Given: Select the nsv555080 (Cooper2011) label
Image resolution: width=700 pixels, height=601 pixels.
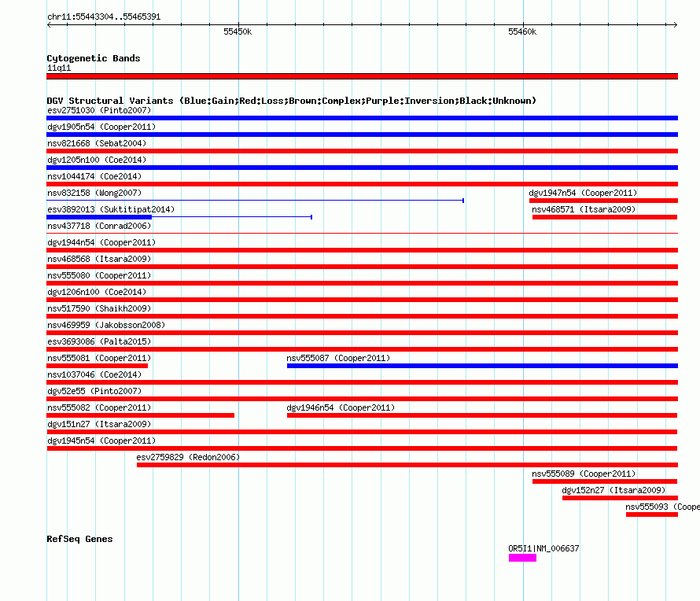Looking at the screenshot, I should [99, 275].
